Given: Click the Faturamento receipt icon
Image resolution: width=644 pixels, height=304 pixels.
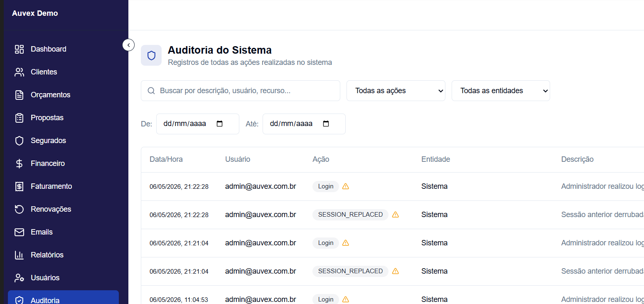Looking at the screenshot, I should click(19, 186).
